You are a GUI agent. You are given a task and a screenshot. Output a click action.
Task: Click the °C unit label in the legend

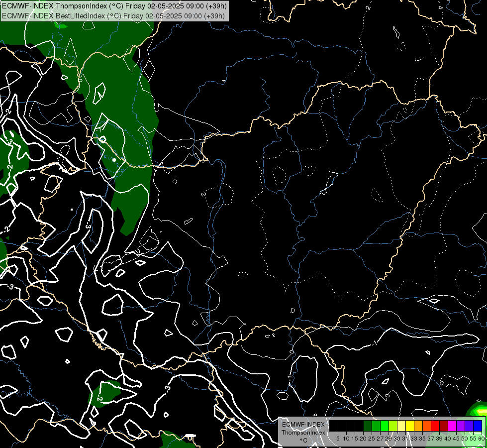[x=304, y=440]
